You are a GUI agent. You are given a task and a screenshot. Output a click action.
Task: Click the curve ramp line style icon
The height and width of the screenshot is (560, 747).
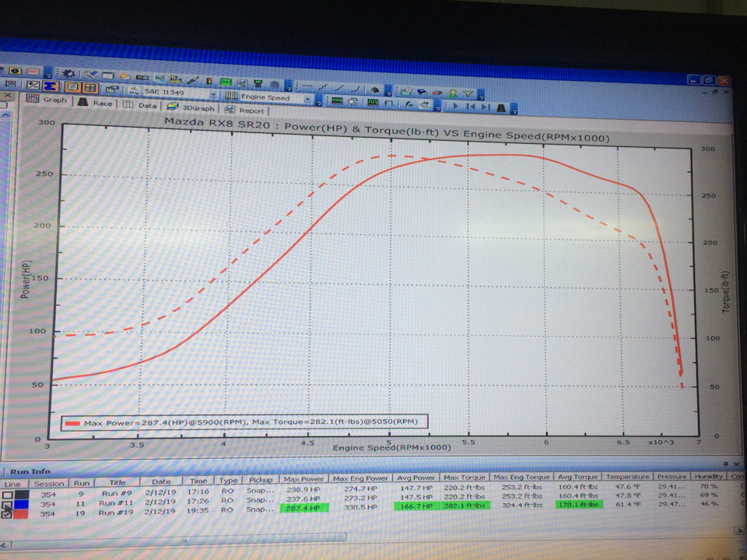point(356,89)
